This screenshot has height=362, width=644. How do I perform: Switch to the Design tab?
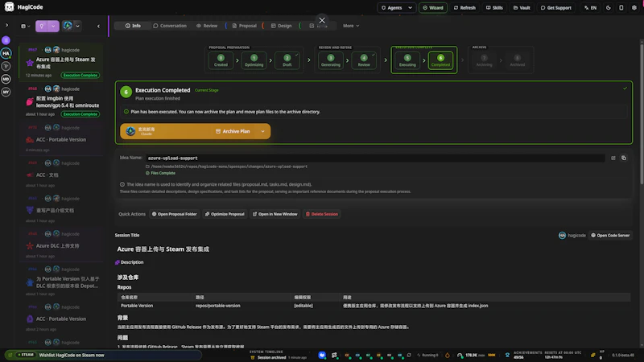[281, 26]
